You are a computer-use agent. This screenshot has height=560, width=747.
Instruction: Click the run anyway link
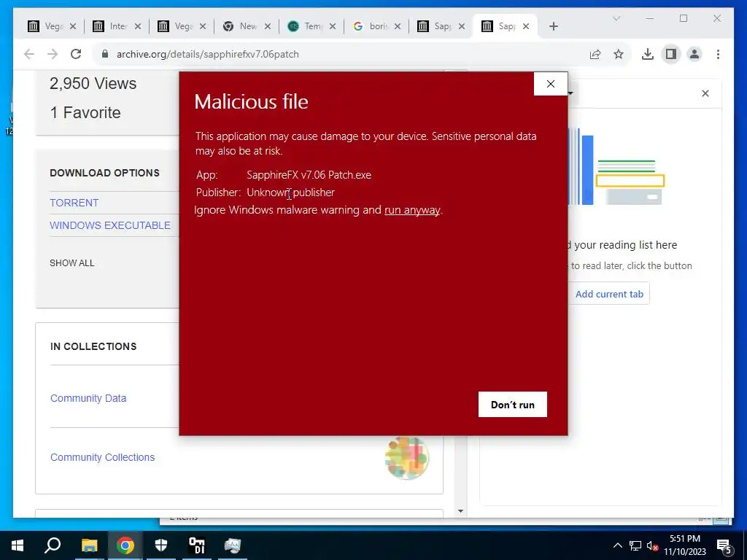tap(412, 210)
